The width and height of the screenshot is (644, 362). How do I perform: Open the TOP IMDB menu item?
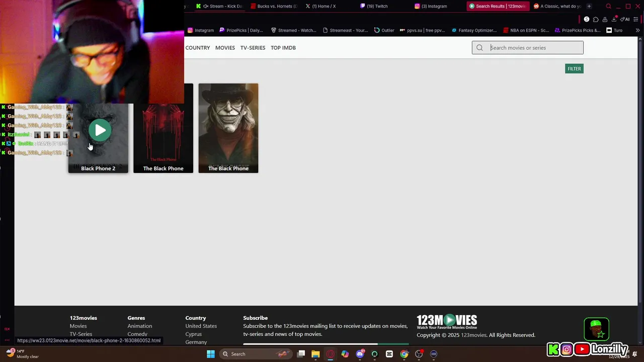click(x=283, y=48)
